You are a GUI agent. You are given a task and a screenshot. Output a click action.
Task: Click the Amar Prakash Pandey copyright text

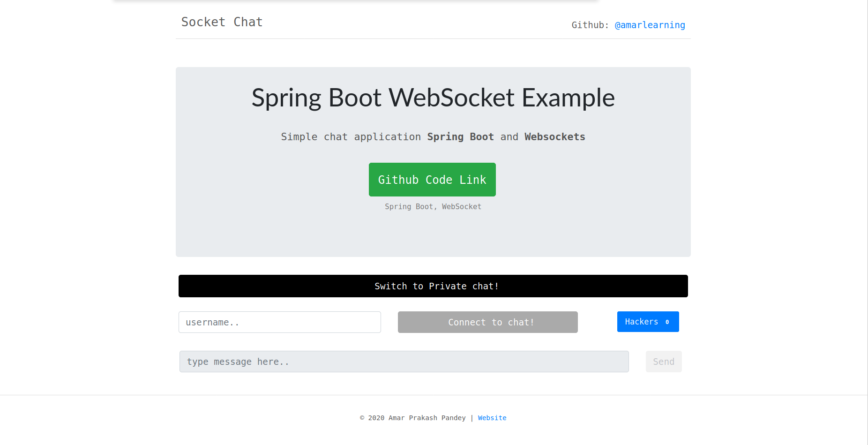pyautogui.click(x=427, y=418)
